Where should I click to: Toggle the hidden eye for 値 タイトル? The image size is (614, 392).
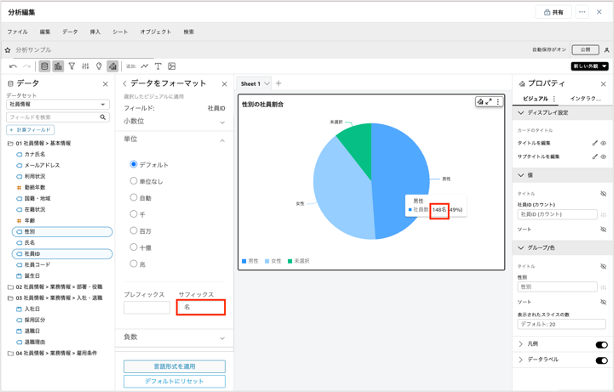[603, 193]
